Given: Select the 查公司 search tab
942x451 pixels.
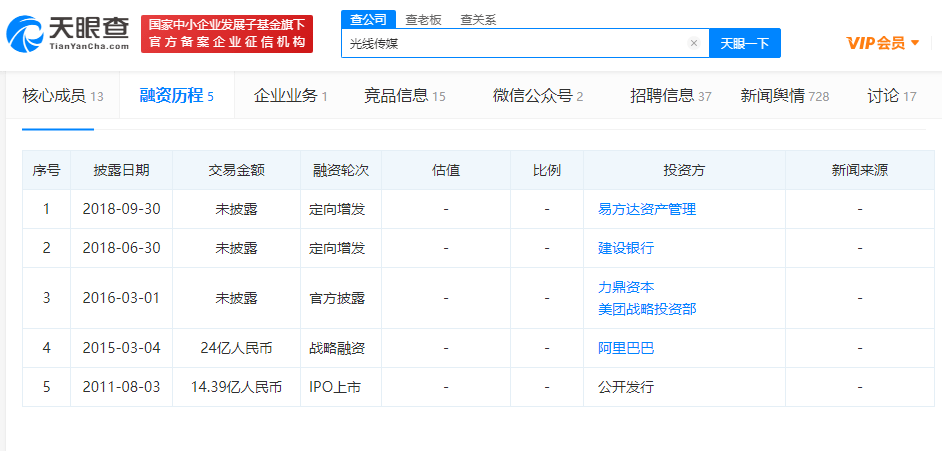Looking at the screenshot, I should [x=368, y=19].
